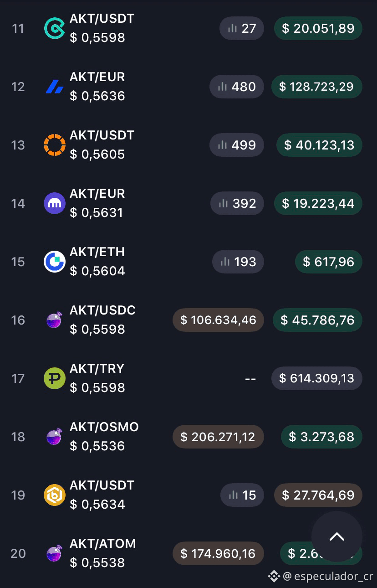Viewport: 377px width, 588px height.
Task: Click the Osmosis flask icon beside AKT/ATOM
Action: coord(55,553)
